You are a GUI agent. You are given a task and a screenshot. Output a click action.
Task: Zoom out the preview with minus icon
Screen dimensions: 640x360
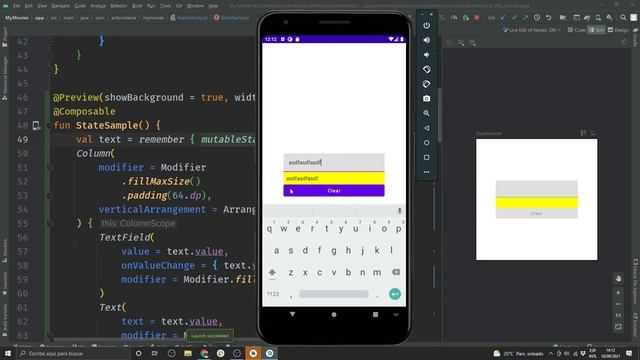[x=618, y=304]
